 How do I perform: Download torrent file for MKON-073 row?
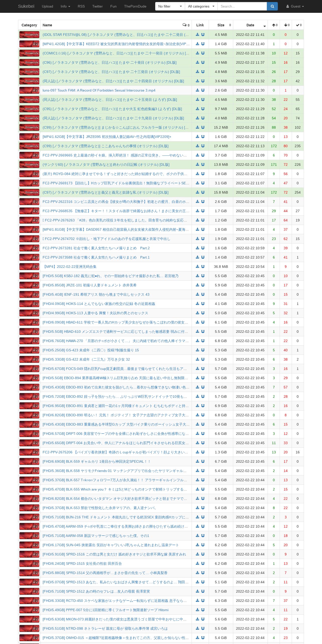click(x=198, y=619)
